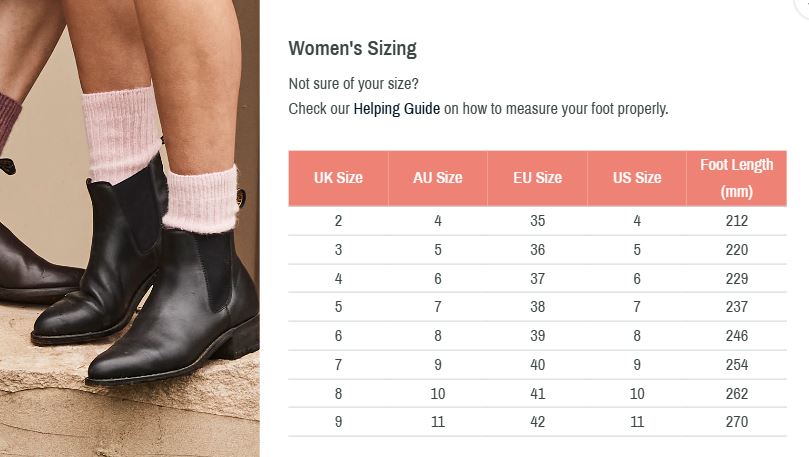Click AU size 10 cell

pyautogui.click(x=438, y=394)
